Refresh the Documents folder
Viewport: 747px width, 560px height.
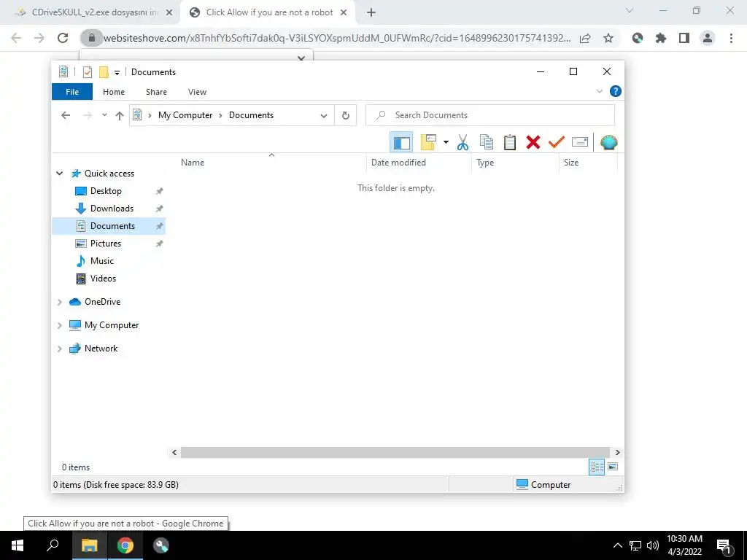pos(345,115)
